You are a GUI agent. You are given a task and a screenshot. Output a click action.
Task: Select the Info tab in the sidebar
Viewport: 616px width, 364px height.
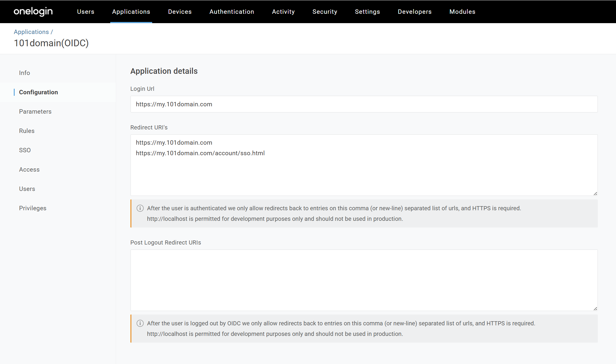[x=24, y=73]
